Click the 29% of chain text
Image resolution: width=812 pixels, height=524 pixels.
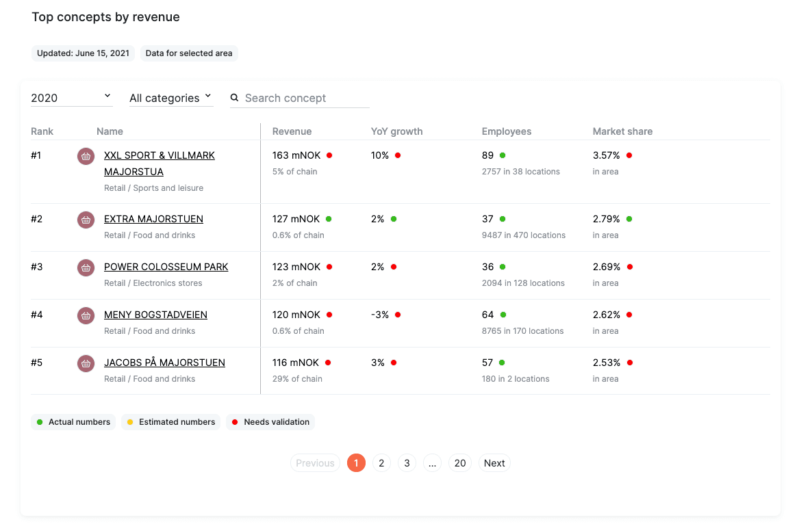tap(297, 379)
